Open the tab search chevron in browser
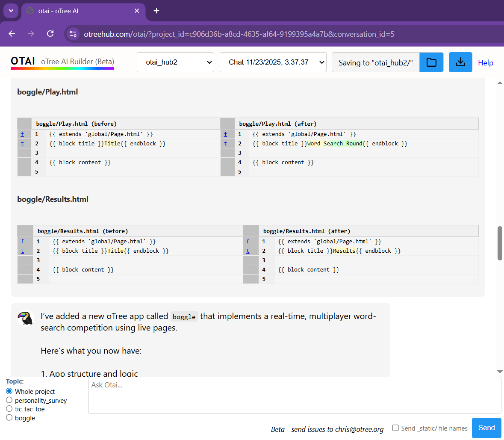The image size is (504, 440). [11, 11]
